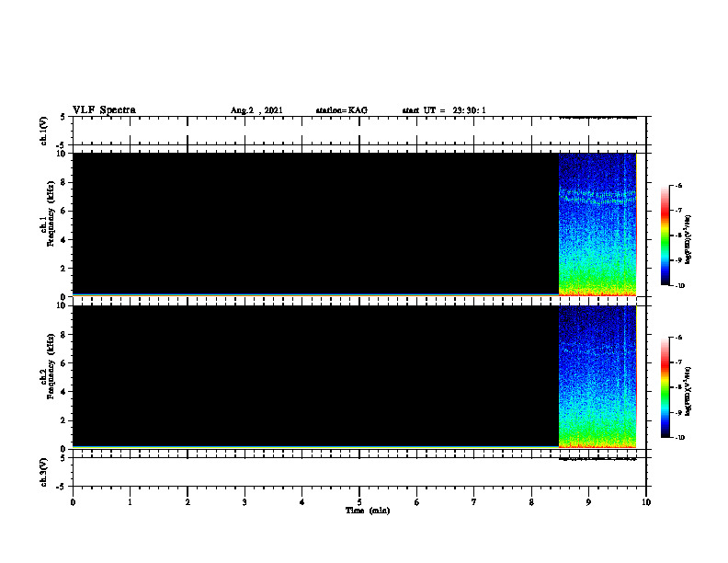This screenshot has width=728, height=563.
Task: Click the ch.2 frequency axis "4" kHz label
Action: [x=63, y=392]
